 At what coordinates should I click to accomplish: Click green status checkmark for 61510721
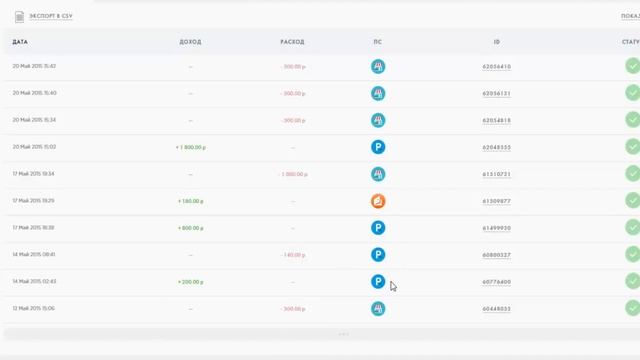tap(632, 173)
